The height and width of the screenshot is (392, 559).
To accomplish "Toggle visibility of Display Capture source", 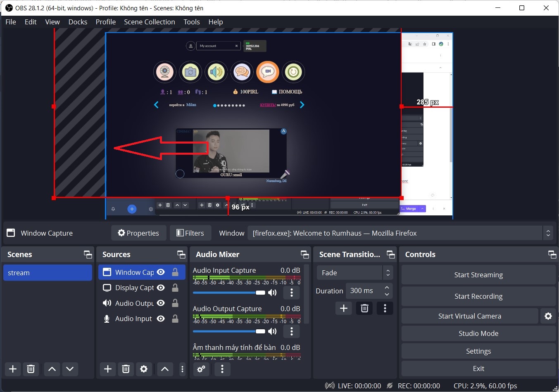I will (x=161, y=288).
